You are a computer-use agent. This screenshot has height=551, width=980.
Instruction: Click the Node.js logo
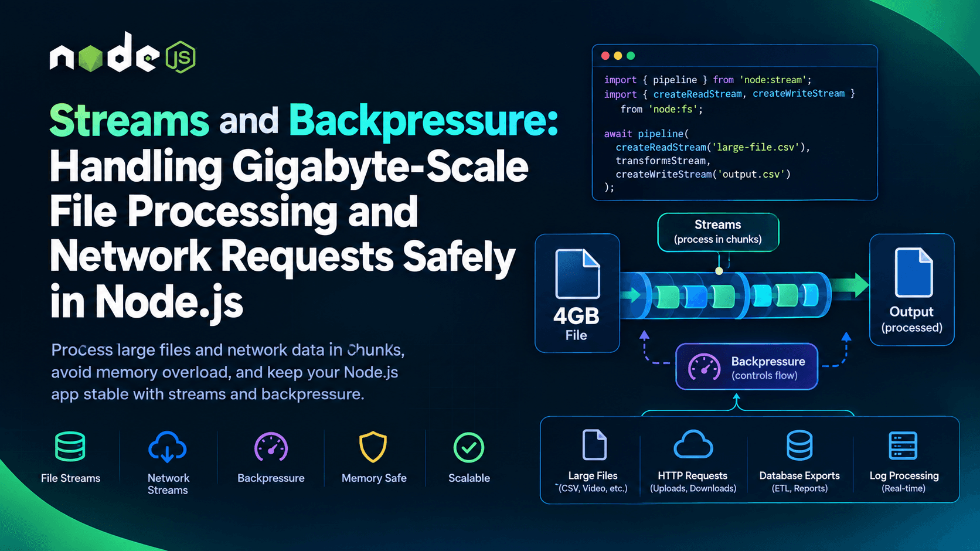[122, 53]
